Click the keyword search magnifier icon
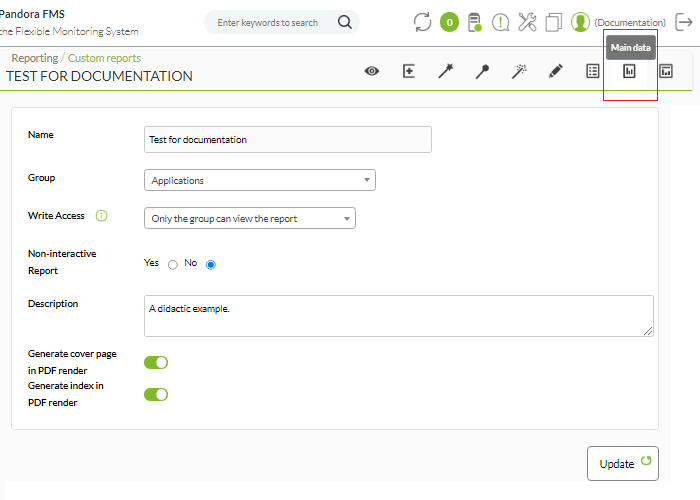 click(x=345, y=22)
